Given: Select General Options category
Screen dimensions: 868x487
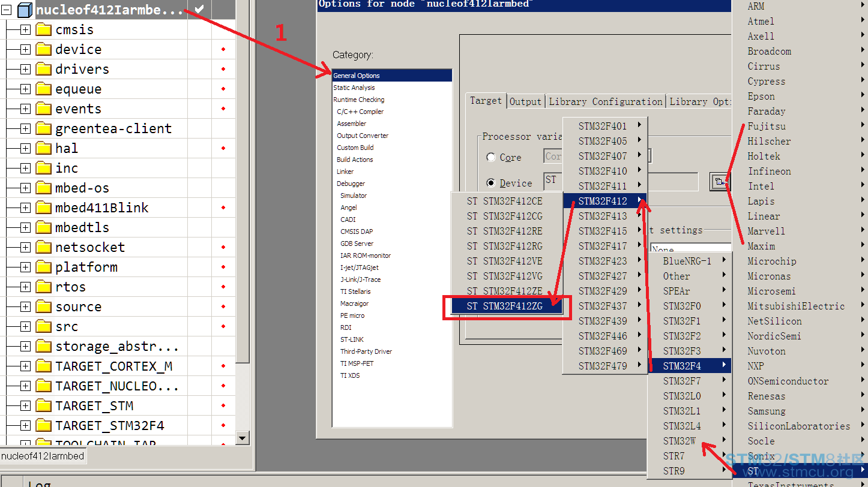Looking at the screenshot, I should point(392,76).
